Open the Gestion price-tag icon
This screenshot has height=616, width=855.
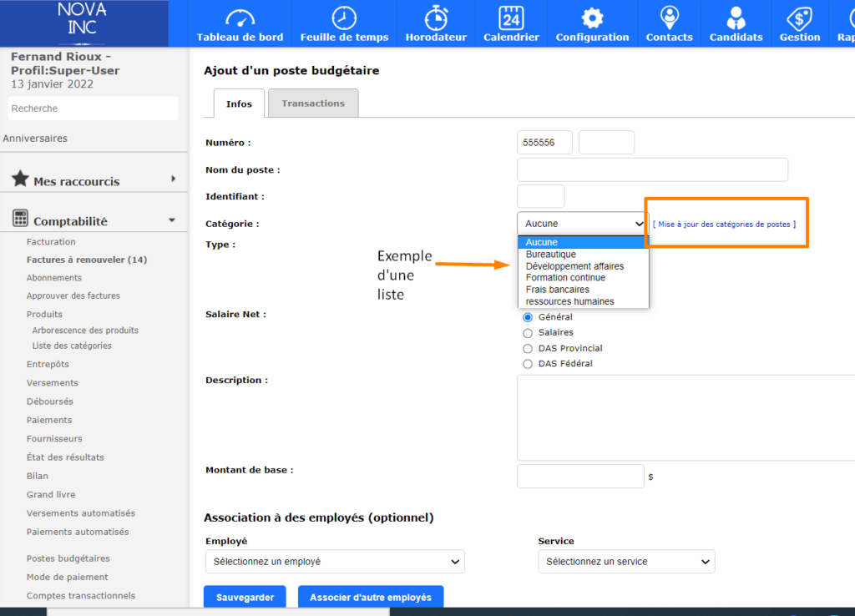coord(800,18)
